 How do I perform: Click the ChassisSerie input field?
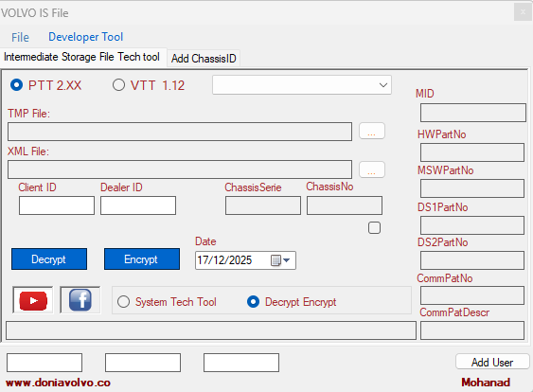pyautogui.click(x=263, y=205)
